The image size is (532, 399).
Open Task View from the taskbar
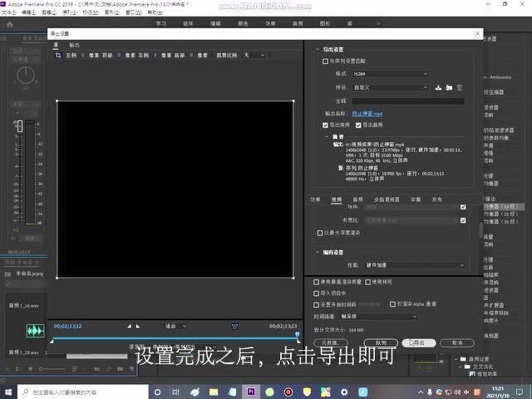pyautogui.click(x=175, y=392)
